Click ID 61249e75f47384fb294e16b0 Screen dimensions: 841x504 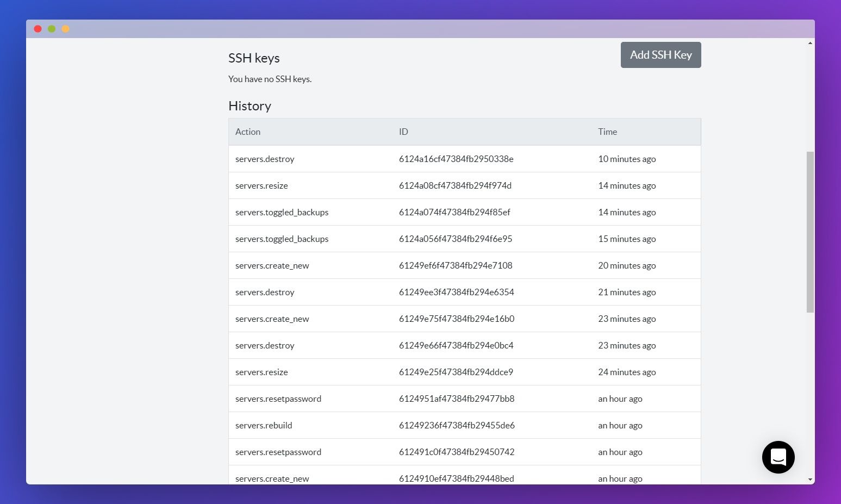pos(457,319)
